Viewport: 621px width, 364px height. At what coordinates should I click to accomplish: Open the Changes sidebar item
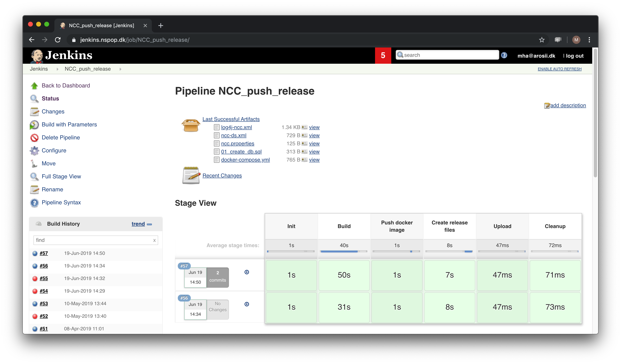(x=53, y=111)
